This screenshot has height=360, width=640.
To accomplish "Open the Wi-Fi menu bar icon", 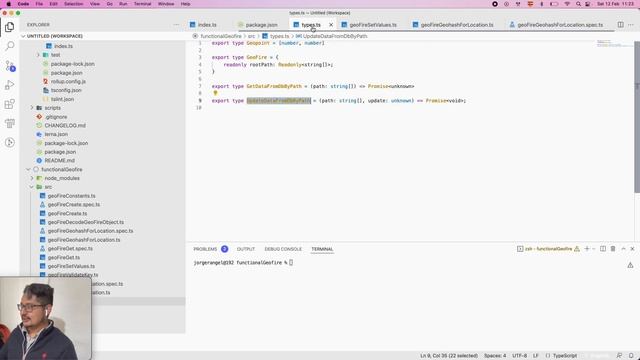I will click(567, 4).
